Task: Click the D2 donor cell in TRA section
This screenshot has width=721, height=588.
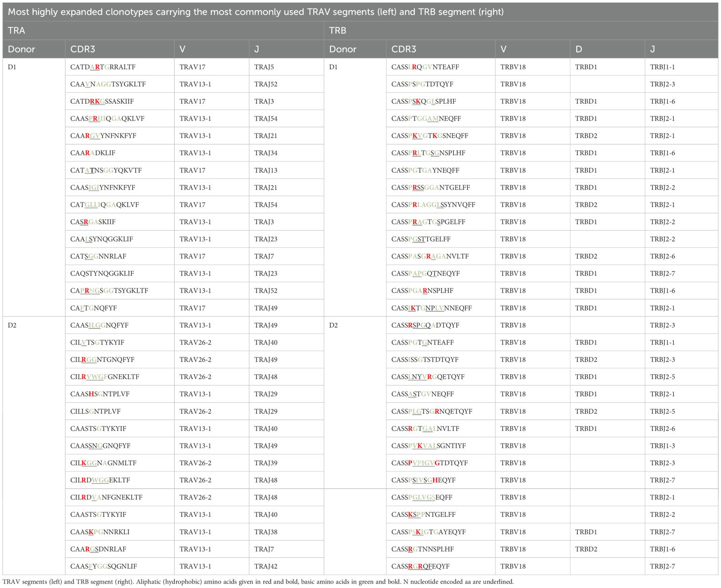Action: point(12,325)
